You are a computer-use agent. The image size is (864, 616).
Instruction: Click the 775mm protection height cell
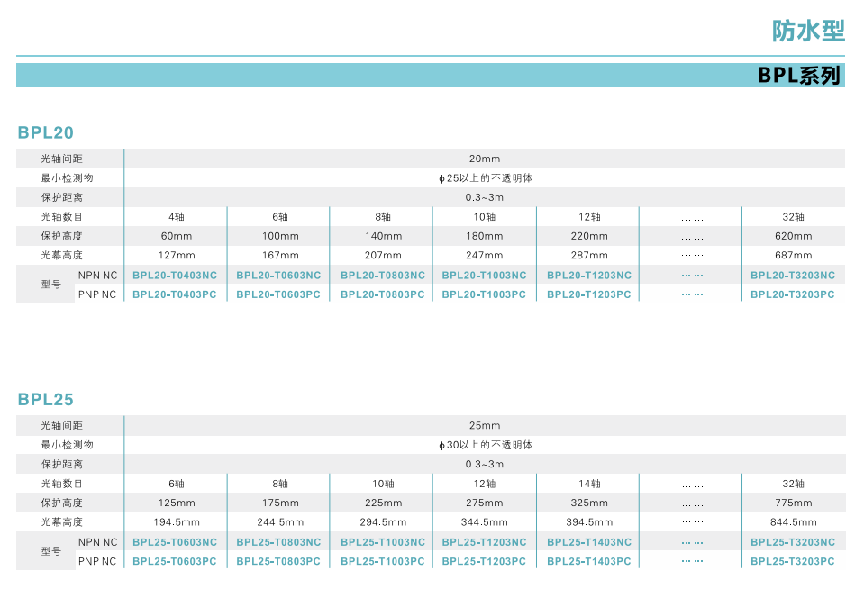[x=793, y=503]
